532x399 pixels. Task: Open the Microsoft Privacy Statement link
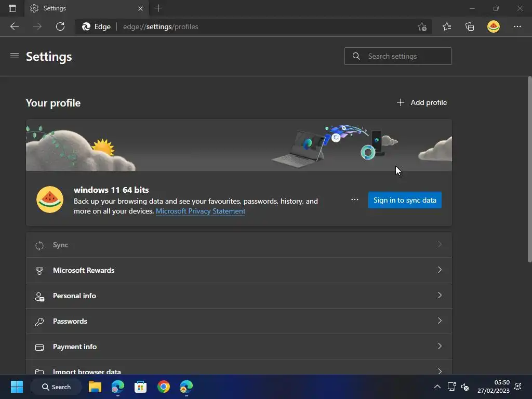(201, 211)
